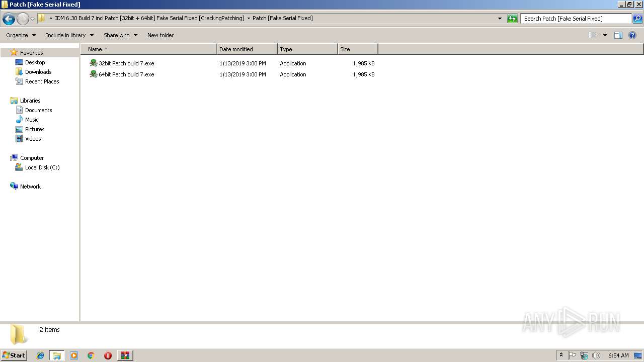This screenshot has height=362, width=644.
Task: Select Favorites in navigation pane
Action: click(x=31, y=53)
